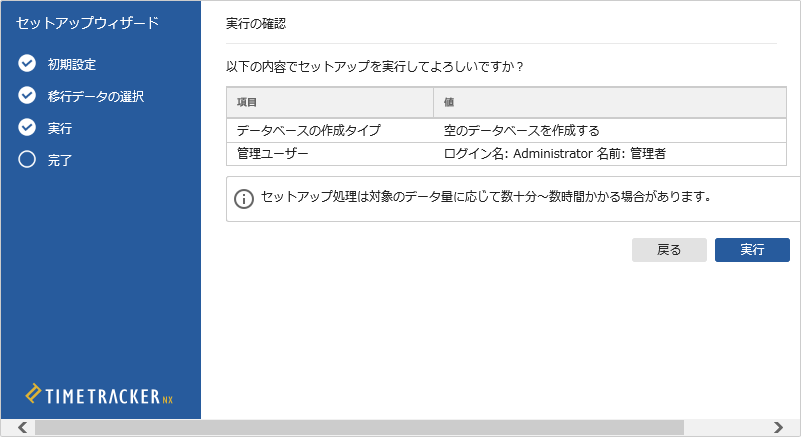Click the checkmark icon beside 初期設定

pyautogui.click(x=27, y=64)
